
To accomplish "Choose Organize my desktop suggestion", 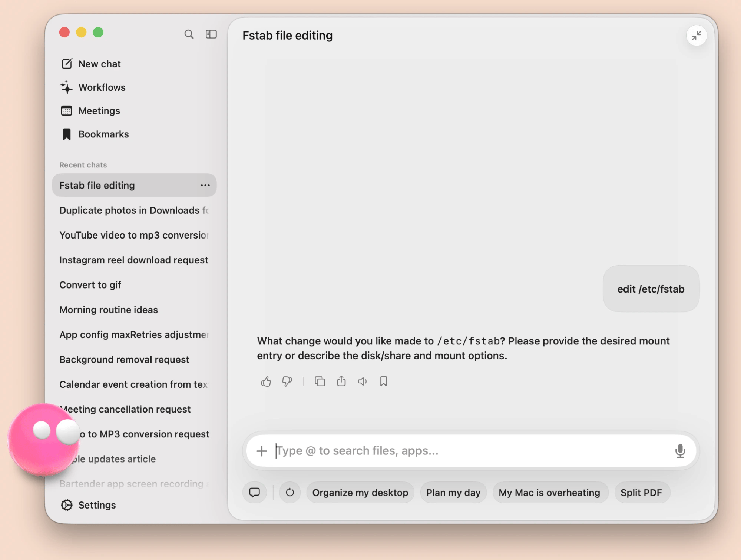I will coord(360,492).
